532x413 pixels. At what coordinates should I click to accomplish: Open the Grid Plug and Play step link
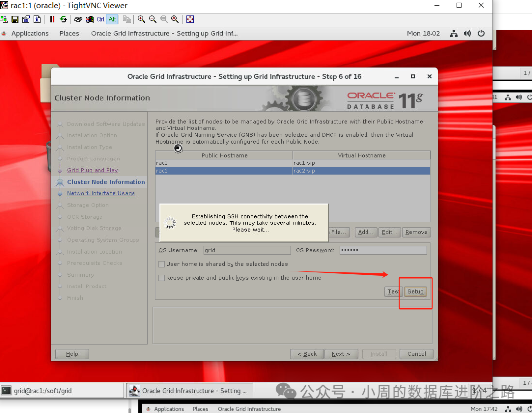[92, 170]
